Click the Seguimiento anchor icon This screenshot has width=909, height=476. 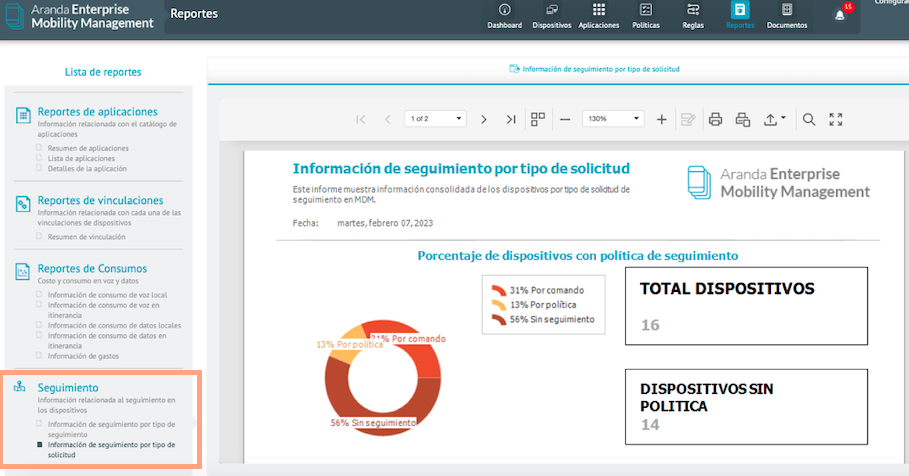(x=20, y=387)
